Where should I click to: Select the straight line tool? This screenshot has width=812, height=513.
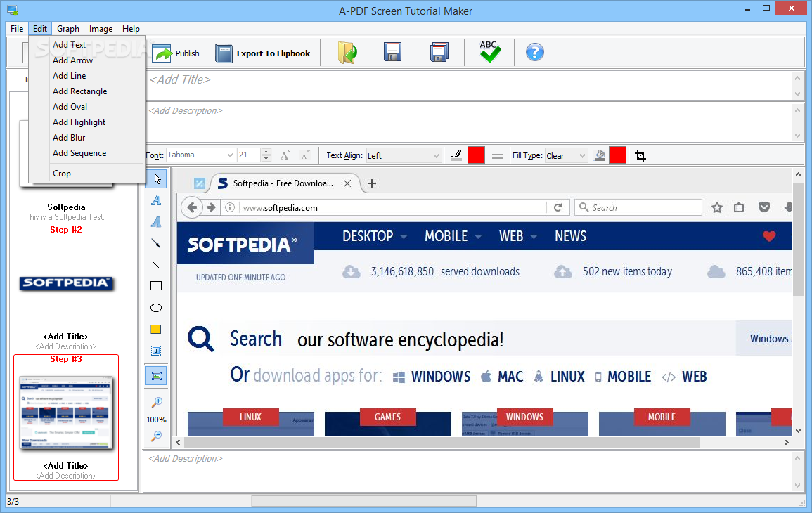point(156,264)
